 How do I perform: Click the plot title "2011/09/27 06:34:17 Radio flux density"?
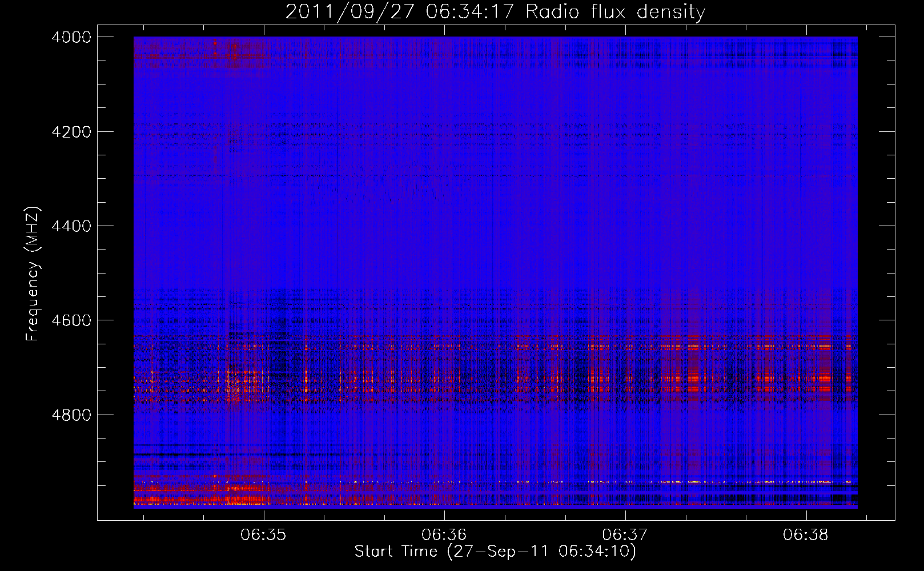coord(495,12)
